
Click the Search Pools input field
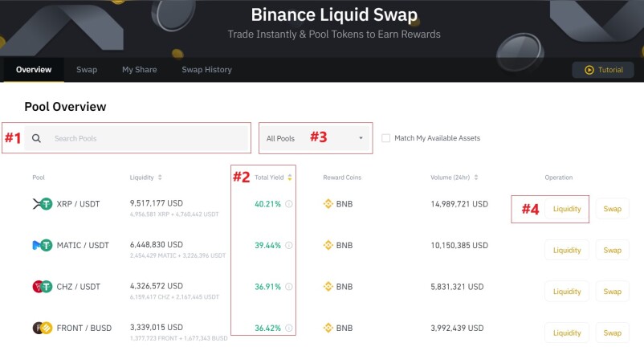tap(137, 138)
